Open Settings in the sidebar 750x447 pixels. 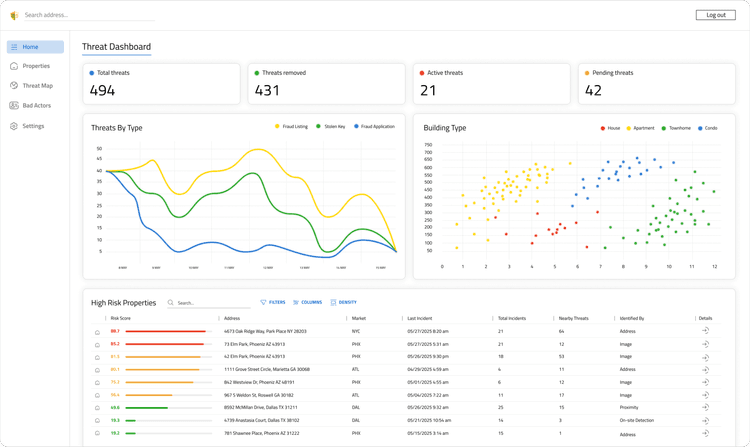click(33, 126)
